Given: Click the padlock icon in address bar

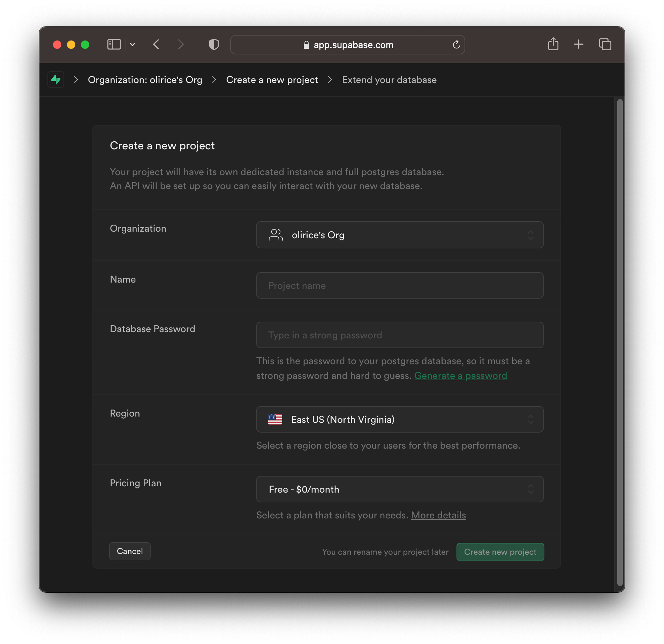Looking at the screenshot, I should [307, 45].
